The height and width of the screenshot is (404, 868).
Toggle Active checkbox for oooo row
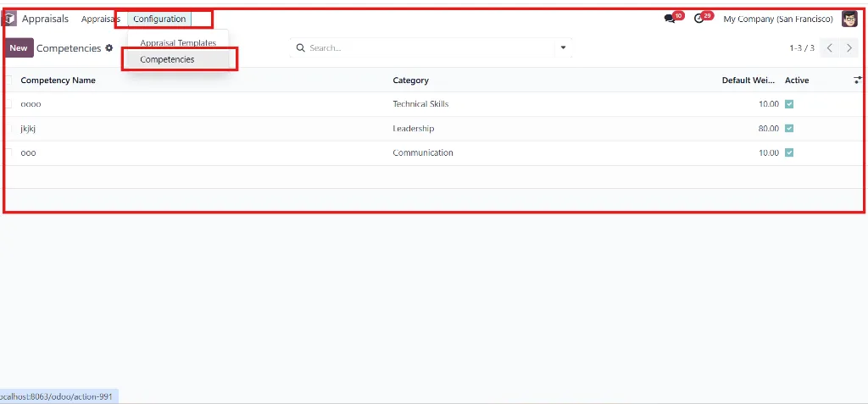(x=789, y=104)
